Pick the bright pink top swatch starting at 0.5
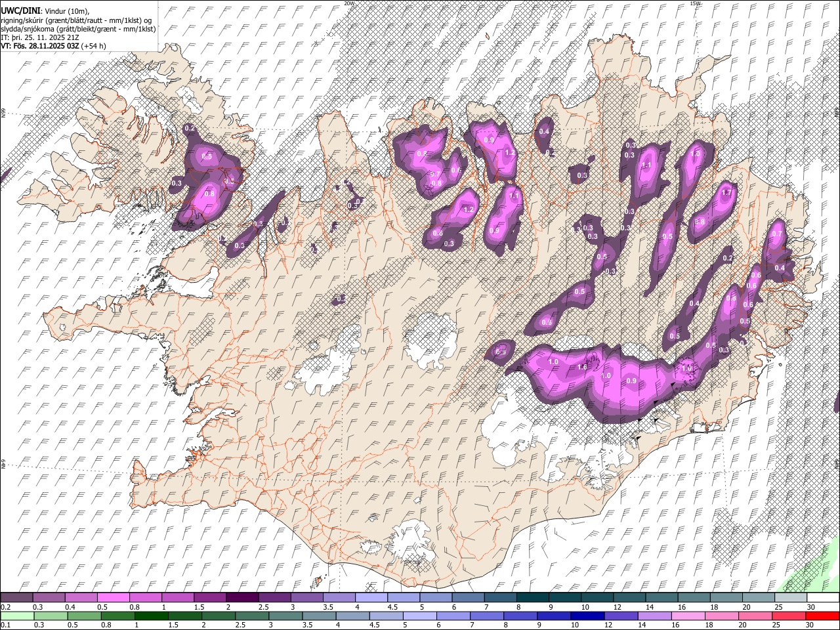 pyautogui.click(x=113, y=598)
